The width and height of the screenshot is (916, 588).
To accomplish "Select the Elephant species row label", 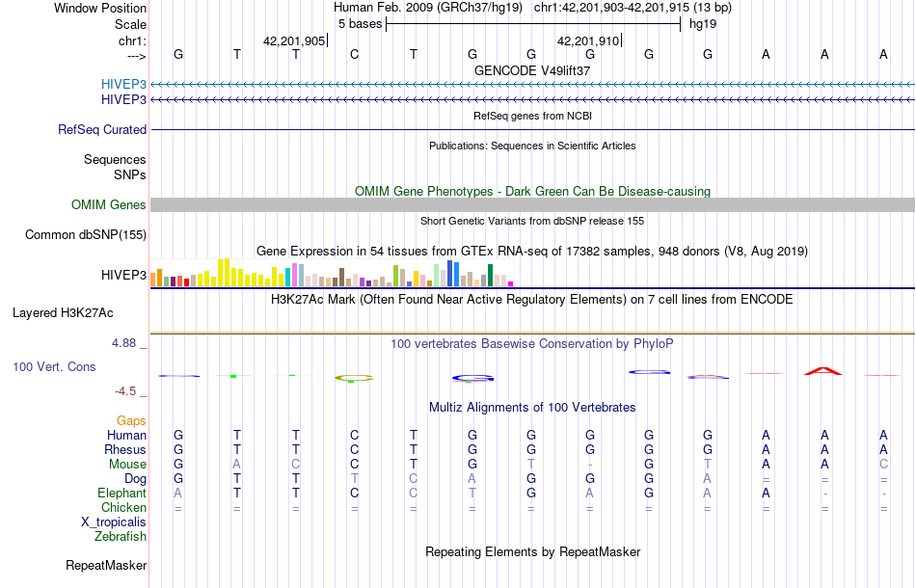I will pyautogui.click(x=121, y=493).
